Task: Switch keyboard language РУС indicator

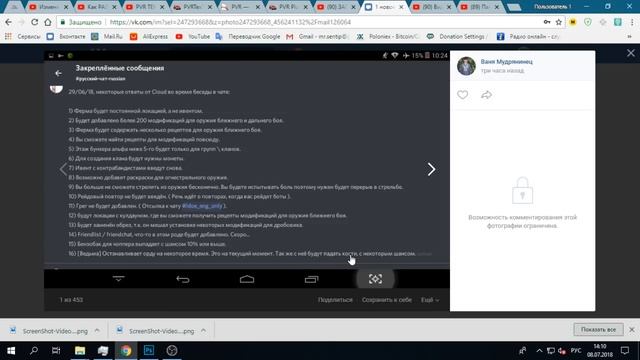Action: [x=576, y=351]
